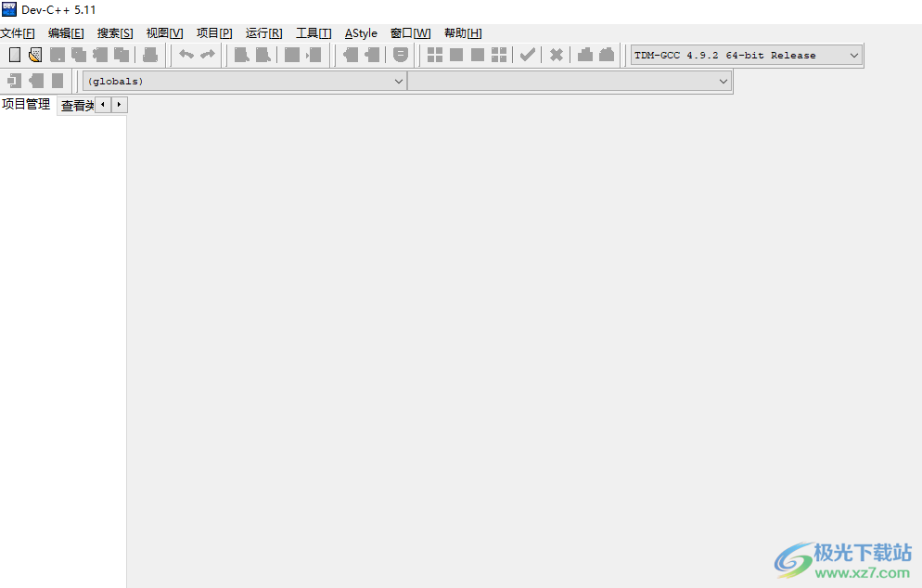The image size is (922, 588).
Task: Click the Open file toolbar icon
Action: (x=35, y=55)
